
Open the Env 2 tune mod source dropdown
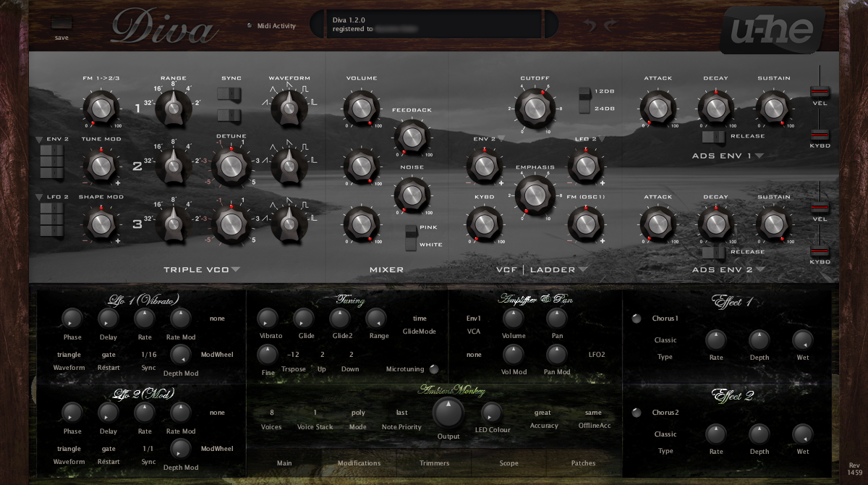point(39,138)
